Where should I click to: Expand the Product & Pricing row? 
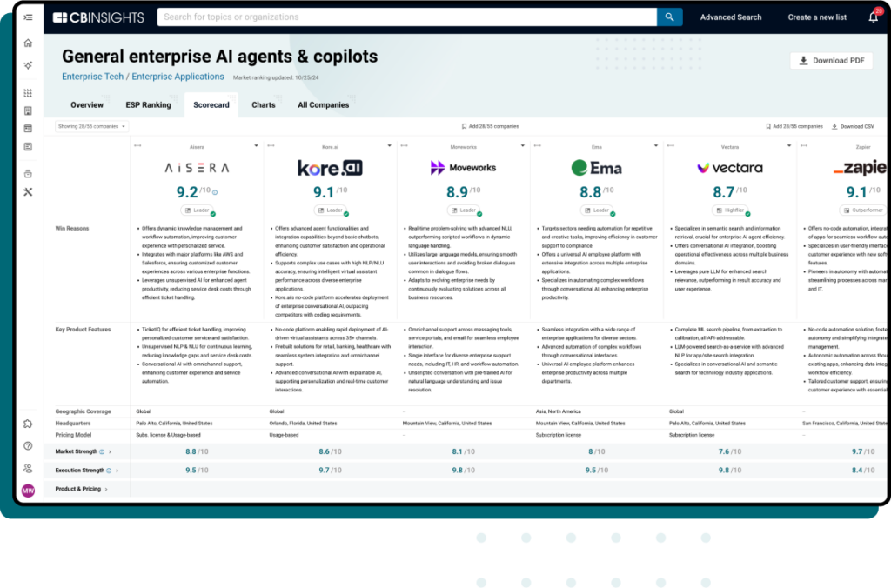tap(106, 489)
